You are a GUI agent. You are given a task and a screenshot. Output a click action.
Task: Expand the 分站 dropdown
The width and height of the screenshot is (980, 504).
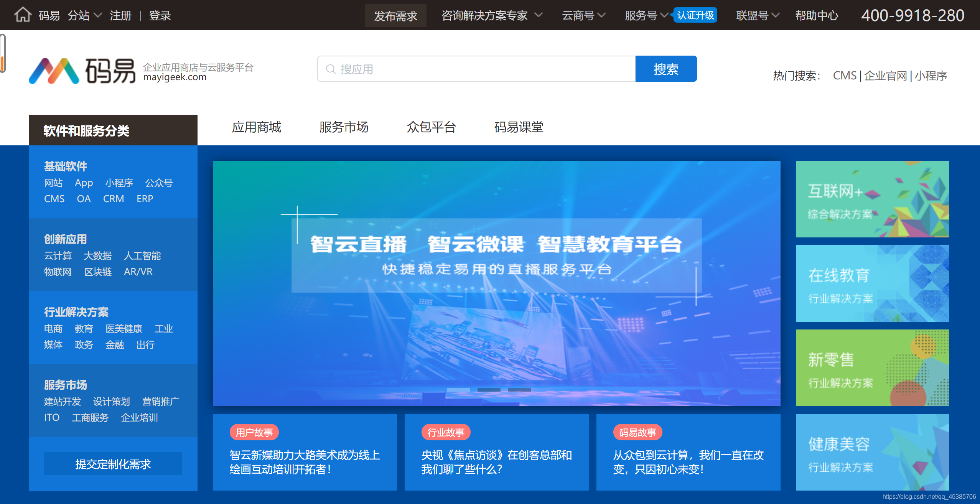[85, 15]
